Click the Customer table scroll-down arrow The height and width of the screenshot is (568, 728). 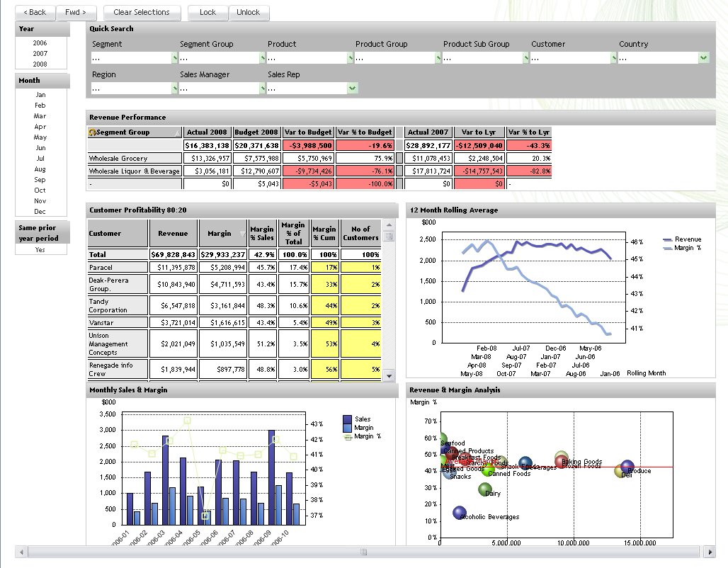tap(388, 376)
